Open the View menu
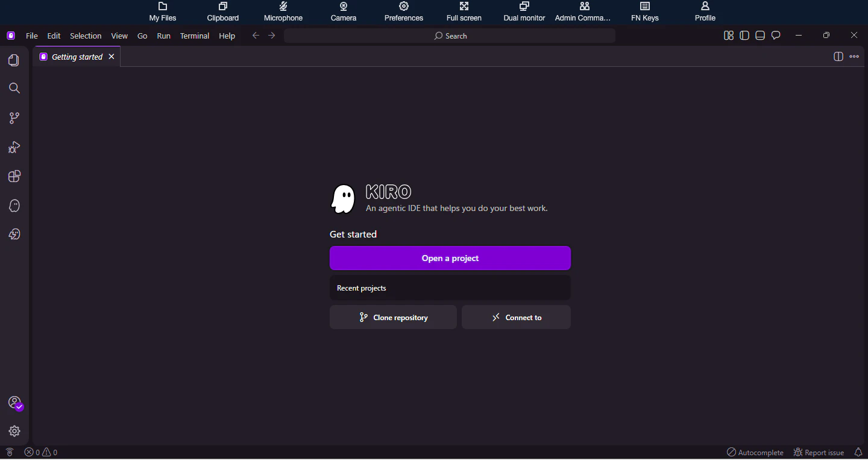This screenshot has height=460, width=868. [x=119, y=36]
